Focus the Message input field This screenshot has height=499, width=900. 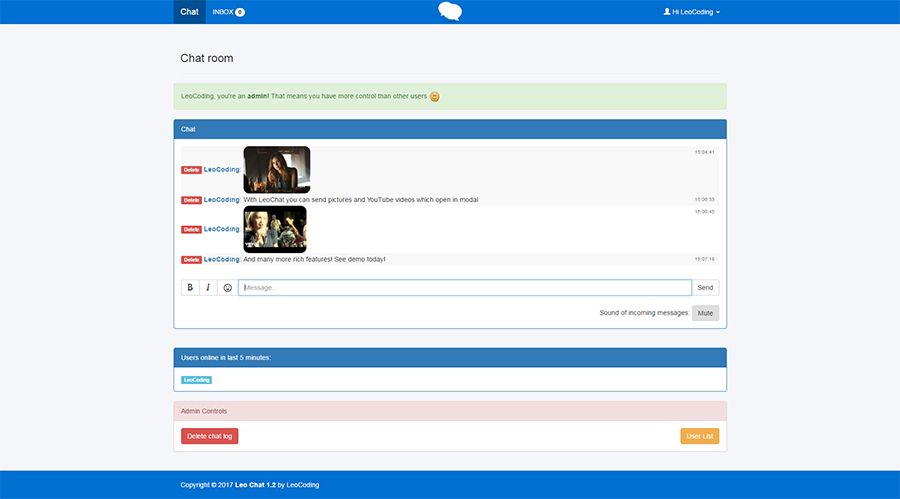point(465,288)
